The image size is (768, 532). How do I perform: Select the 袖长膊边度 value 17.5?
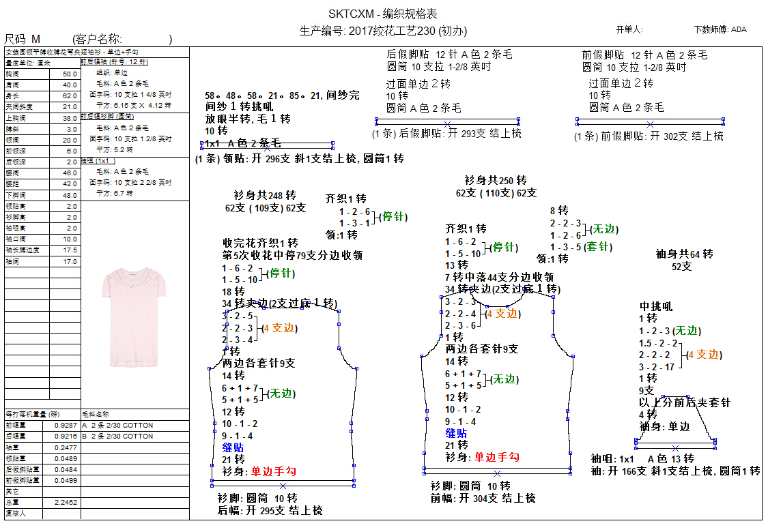click(x=70, y=250)
